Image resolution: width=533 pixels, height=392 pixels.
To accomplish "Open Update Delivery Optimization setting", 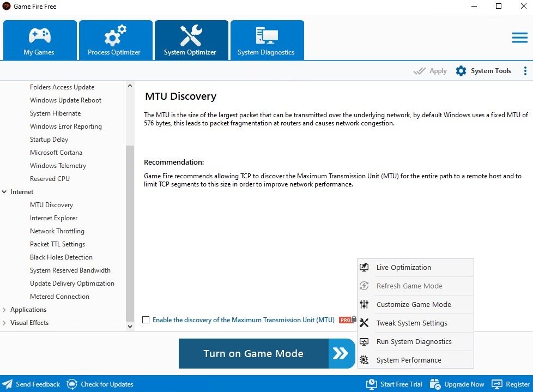I will (x=72, y=284).
